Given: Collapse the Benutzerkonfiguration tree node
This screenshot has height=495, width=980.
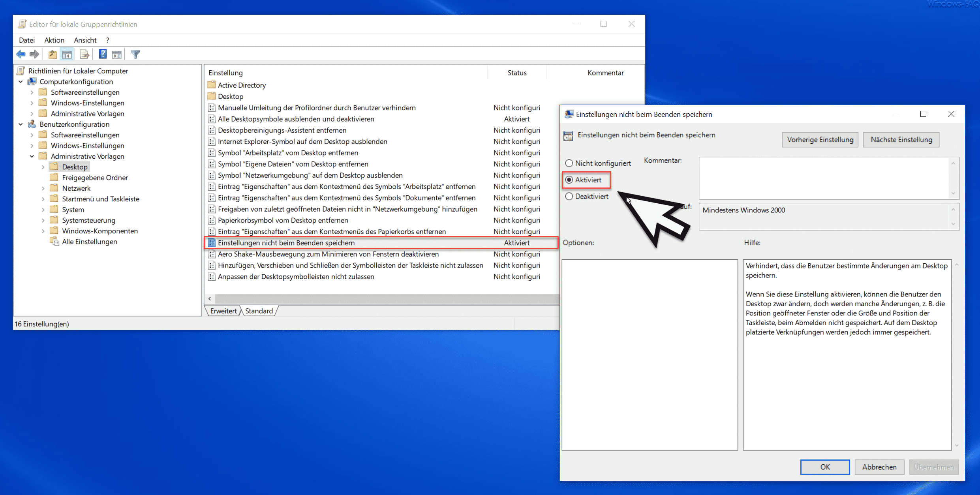Looking at the screenshot, I should pos(21,124).
